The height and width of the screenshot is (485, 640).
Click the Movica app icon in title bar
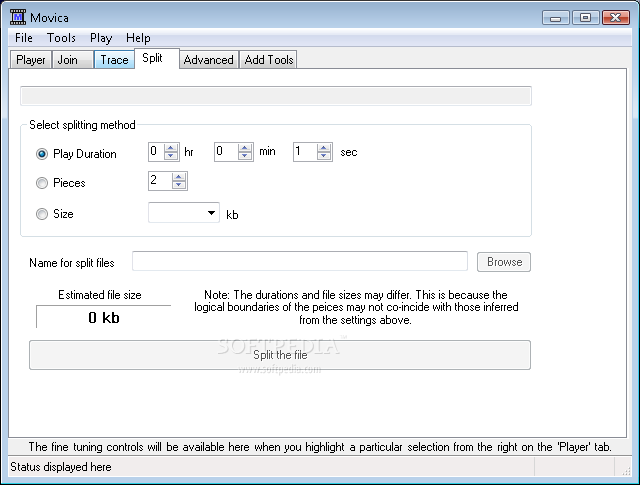[x=18, y=17]
